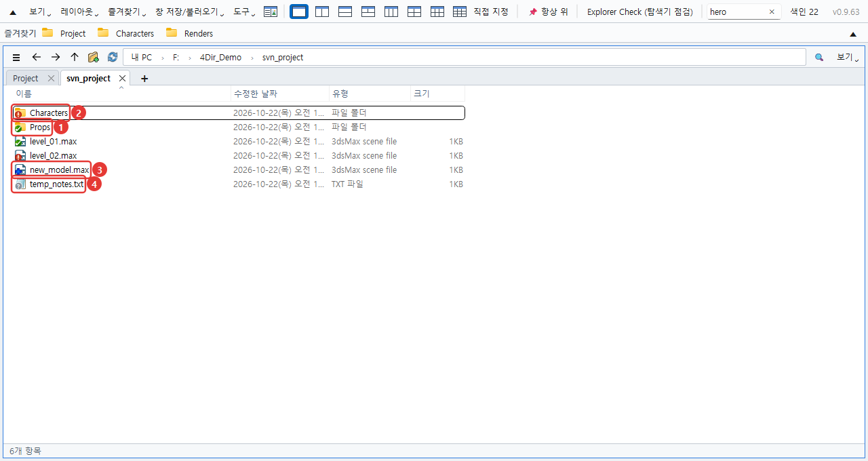Viewport: 868px width, 461px height.
Task: Jump to 4Dir_Demo in the breadcrumb
Action: pos(220,58)
